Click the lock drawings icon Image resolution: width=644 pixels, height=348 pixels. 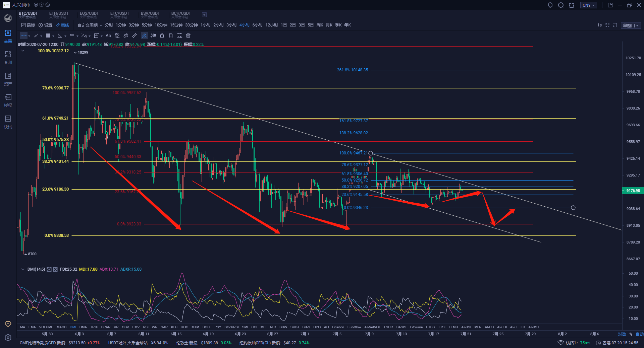pos(162,36)
